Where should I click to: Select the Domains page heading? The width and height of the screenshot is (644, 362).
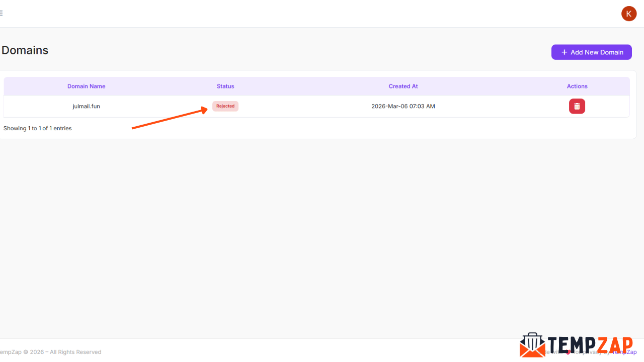(x=24, y=50)
